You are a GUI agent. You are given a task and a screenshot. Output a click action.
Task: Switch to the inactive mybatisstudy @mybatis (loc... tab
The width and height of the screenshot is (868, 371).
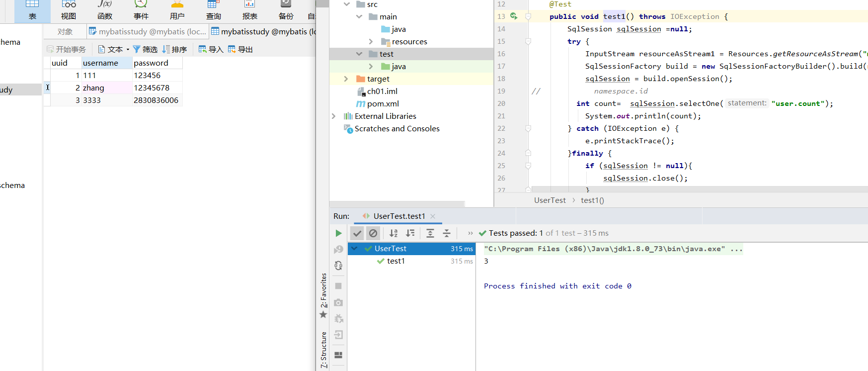point(148,32)
